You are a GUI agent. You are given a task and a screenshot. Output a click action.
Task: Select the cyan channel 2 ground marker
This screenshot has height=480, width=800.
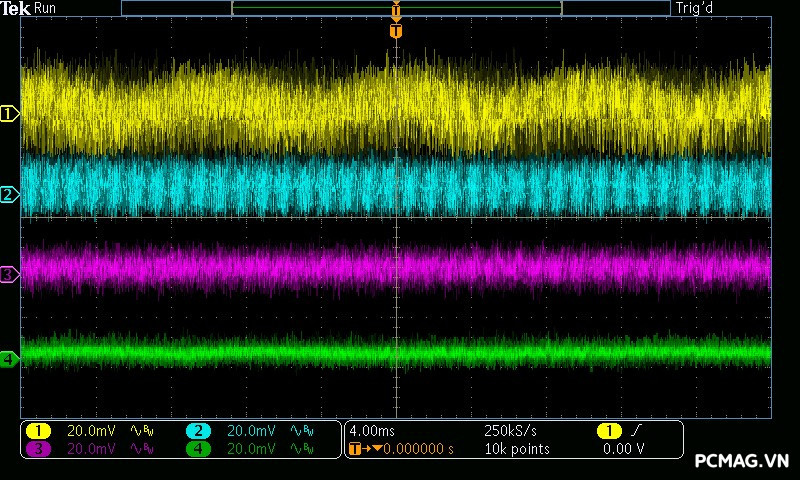click(10, 194)
